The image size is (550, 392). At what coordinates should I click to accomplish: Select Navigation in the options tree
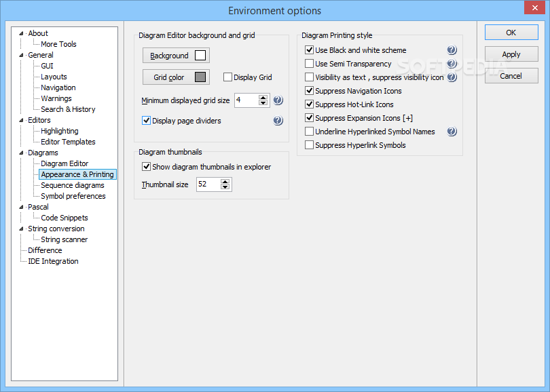(x=58, y=87)
